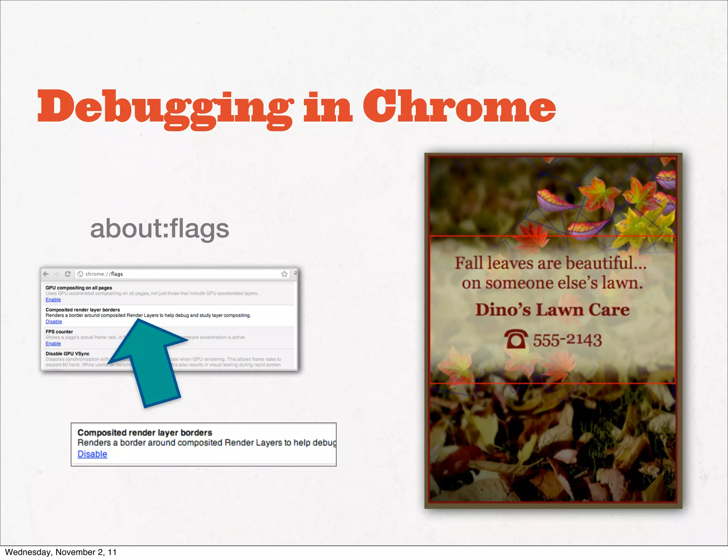
Task: Click the enlarged "Composited render layer borders" heading
Action: pyautogui.click(x=145, y=433)
